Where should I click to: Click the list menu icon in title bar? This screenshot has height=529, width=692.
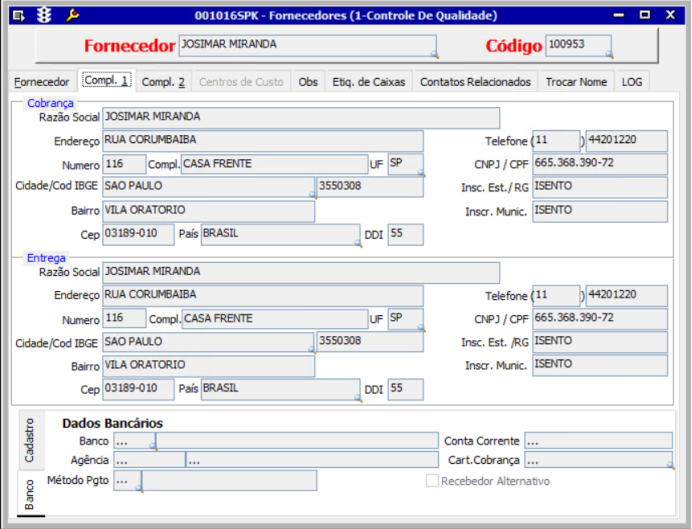tap(19, 16)
